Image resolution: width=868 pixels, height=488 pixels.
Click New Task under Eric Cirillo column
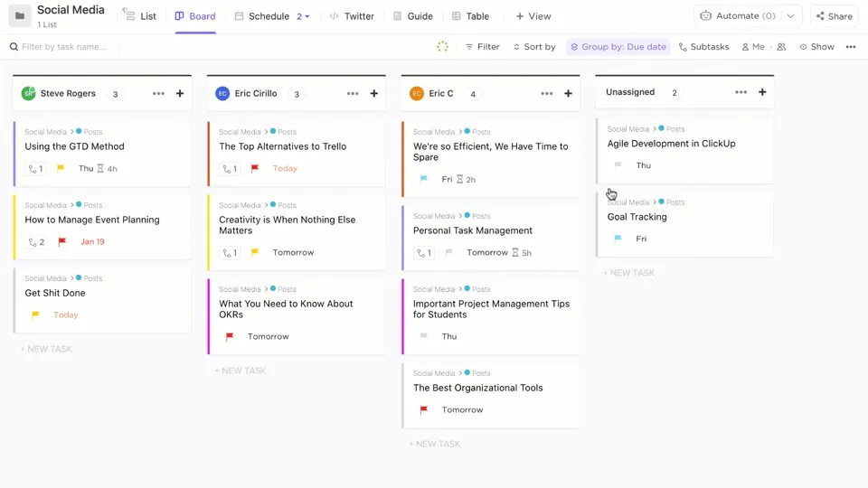[241, 371]
